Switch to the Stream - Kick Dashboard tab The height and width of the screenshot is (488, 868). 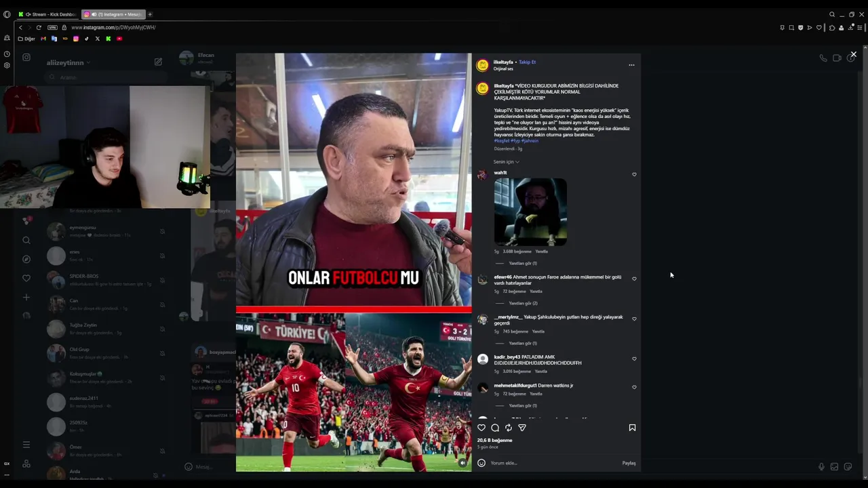click(x=47, y=14)
